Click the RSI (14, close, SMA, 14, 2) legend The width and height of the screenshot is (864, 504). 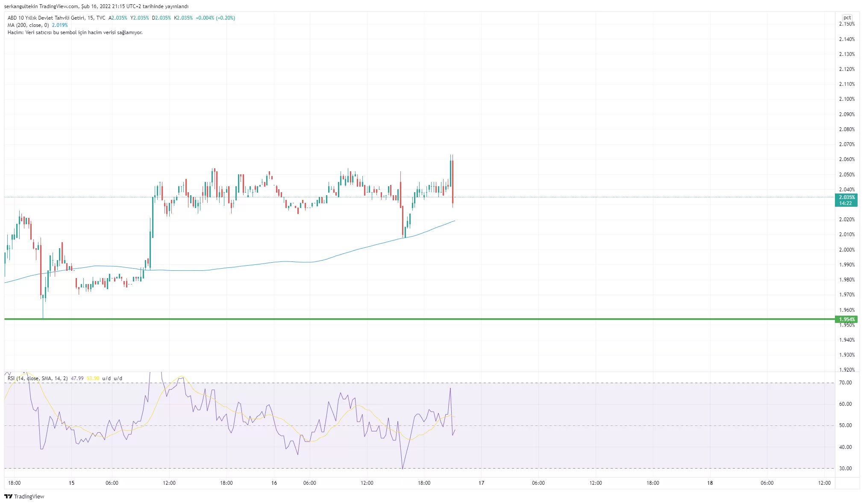(38, 378)
